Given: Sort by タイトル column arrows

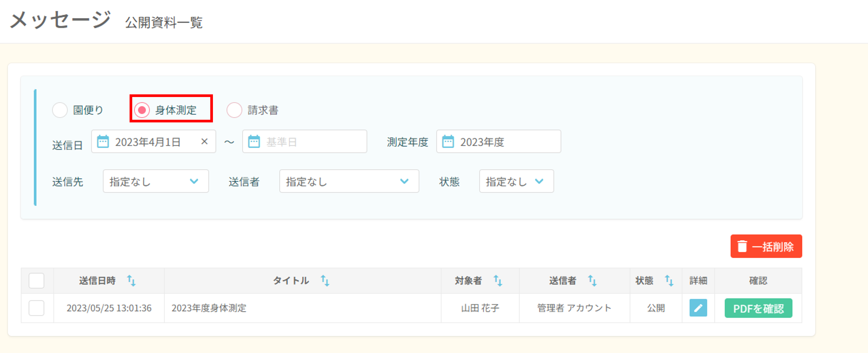Looking at the screenshot, I should [x=325, y=280].
